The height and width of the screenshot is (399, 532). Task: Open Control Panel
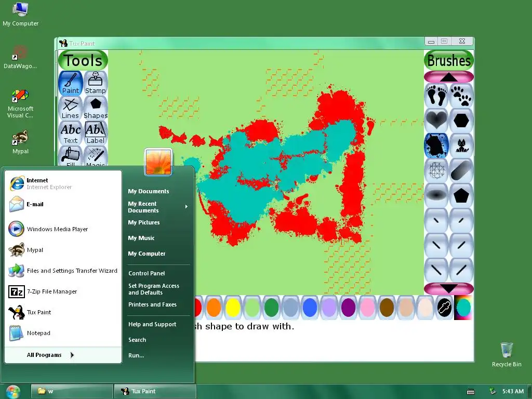click(x=157, y=273)
